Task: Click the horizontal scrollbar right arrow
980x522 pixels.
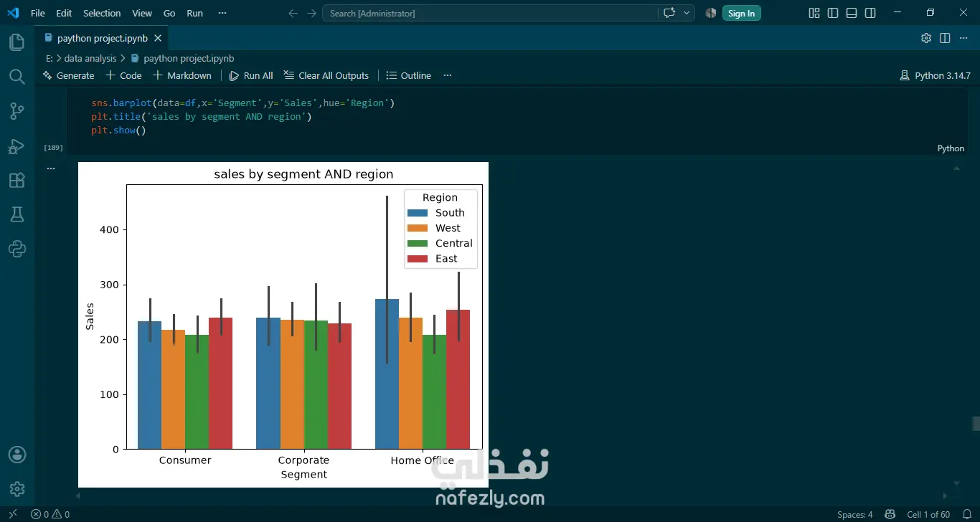Action: [946, 495]
